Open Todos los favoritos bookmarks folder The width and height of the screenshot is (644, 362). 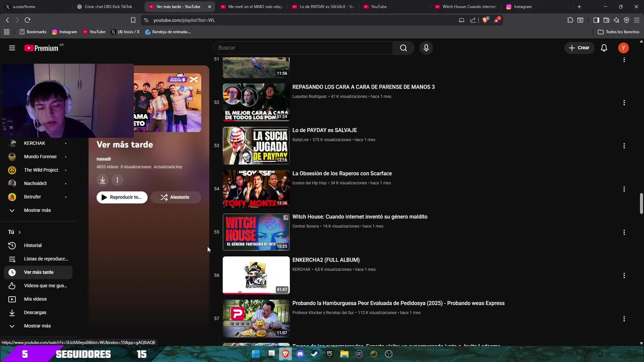coord(618,32)
